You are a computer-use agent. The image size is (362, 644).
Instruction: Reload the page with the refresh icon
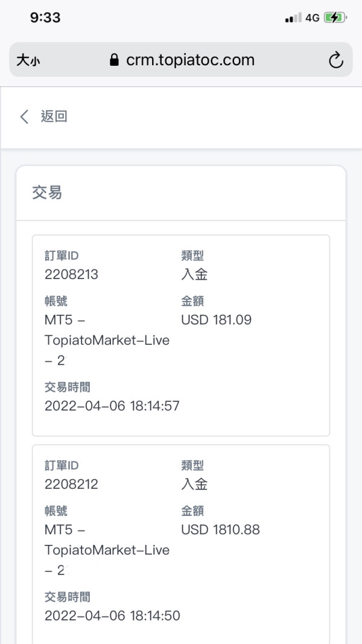click(335, 60)
